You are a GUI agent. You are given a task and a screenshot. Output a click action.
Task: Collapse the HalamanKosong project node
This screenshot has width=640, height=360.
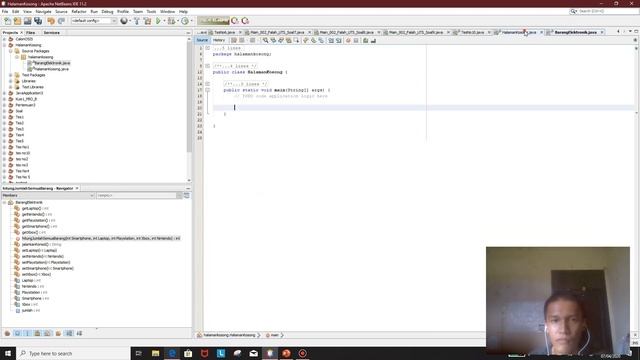(x=4, y=45)
